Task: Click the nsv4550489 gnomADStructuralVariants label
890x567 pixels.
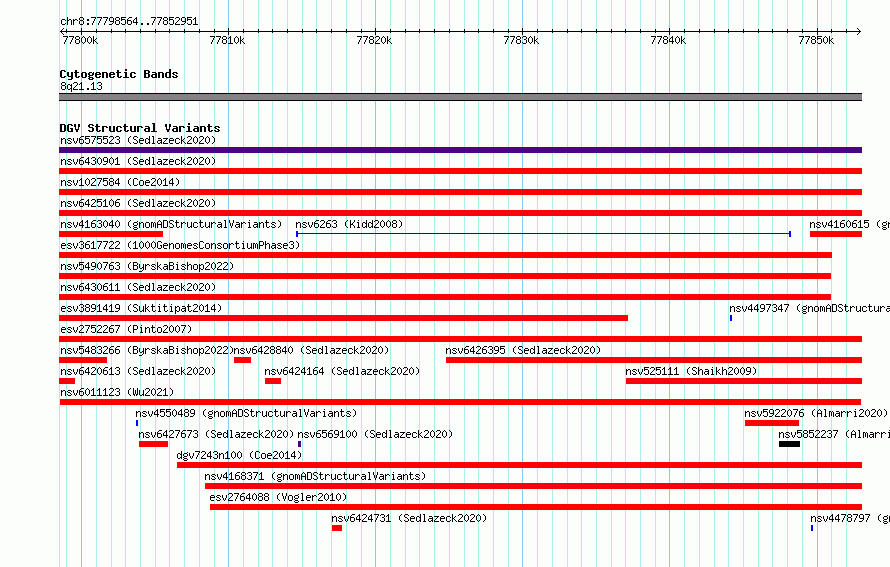Action: tap(246, 413)
